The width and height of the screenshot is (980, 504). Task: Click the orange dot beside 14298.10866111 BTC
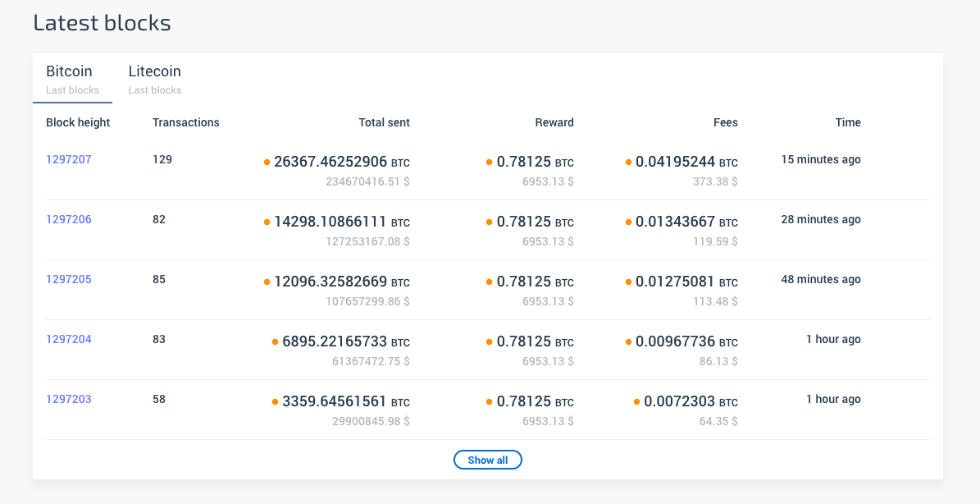[267, 222]
